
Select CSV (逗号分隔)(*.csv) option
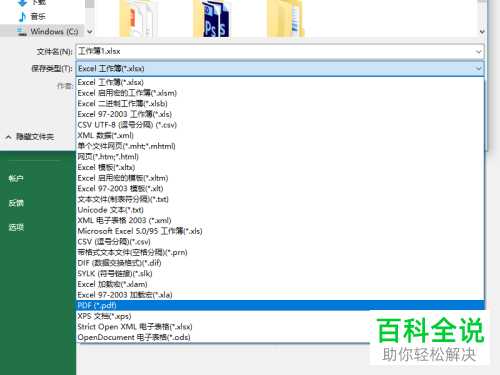click(x=280, y=242)
